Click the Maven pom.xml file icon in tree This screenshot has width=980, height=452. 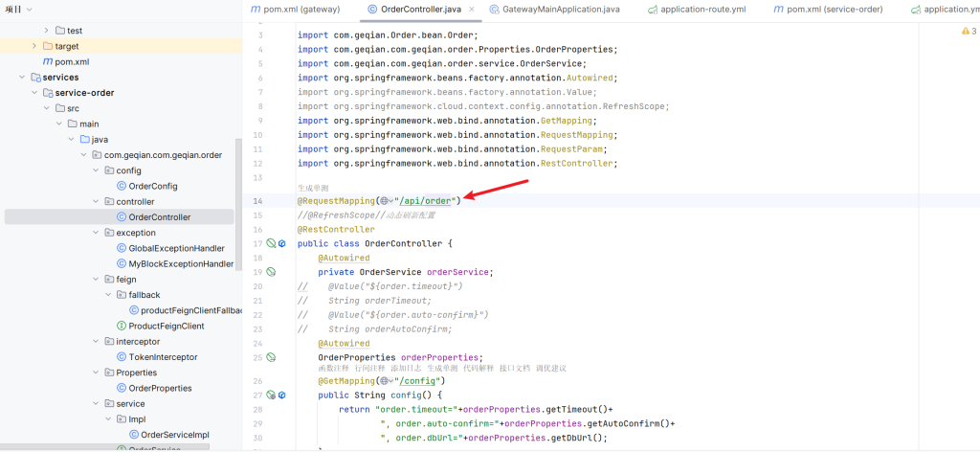click(46, 61)
